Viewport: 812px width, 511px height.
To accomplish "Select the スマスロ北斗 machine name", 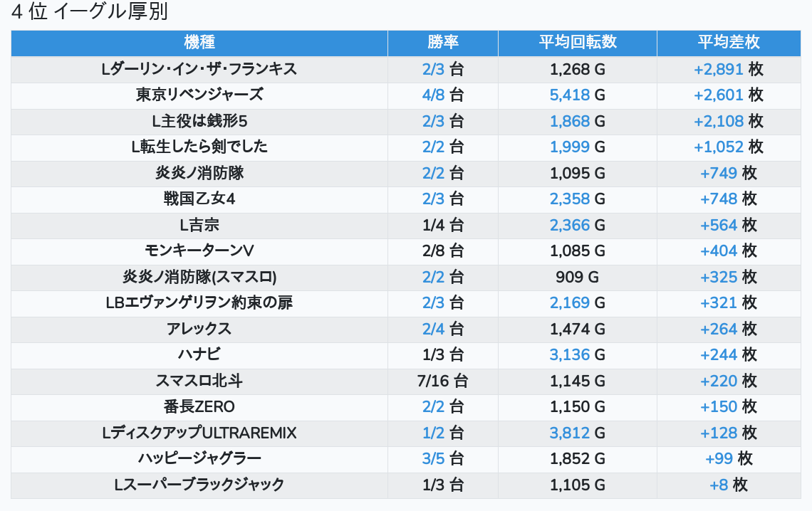I will click(199, 381).
